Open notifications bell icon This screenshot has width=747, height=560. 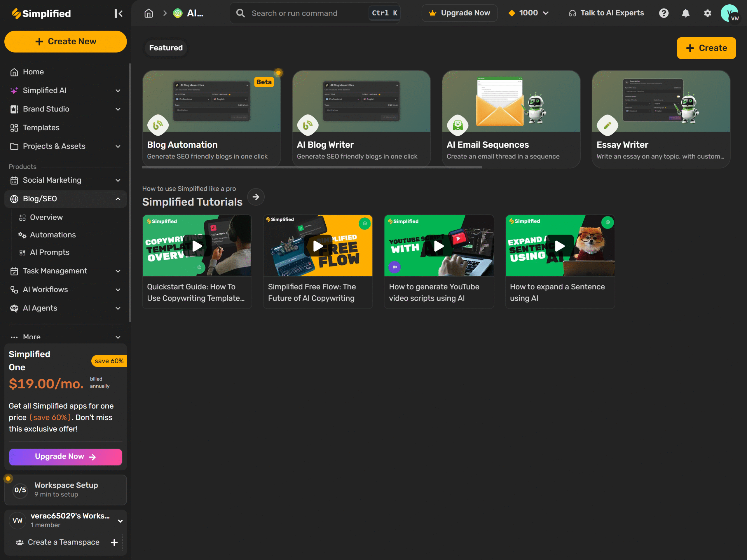(685, 13)
